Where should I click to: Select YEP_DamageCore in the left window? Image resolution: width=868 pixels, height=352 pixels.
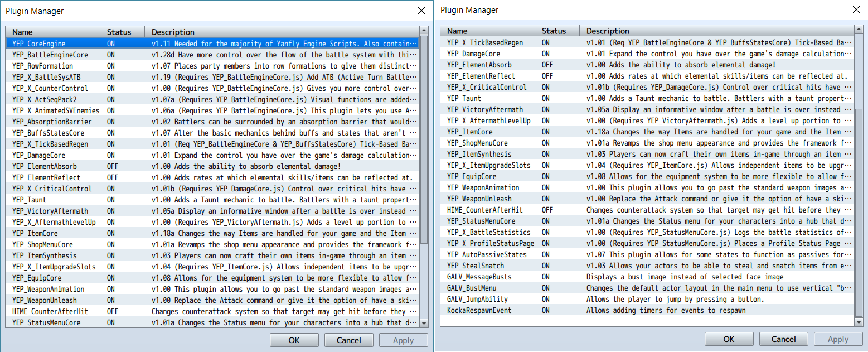tap(212, 155)
